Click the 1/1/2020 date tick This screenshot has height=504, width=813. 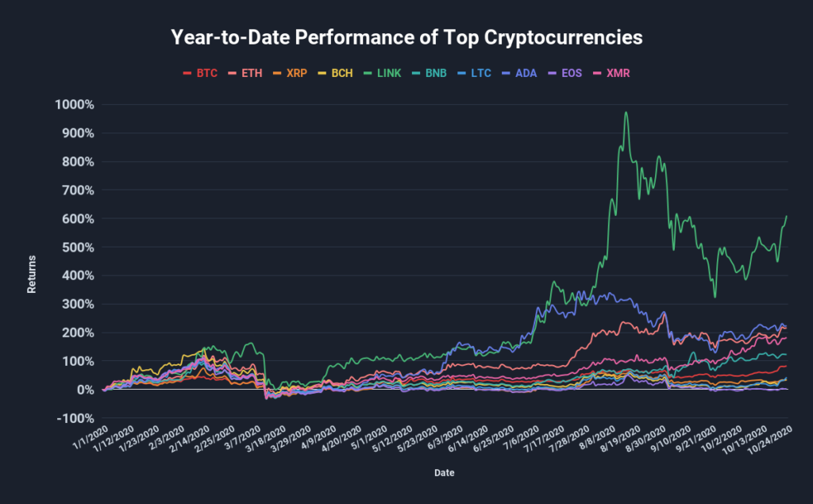point(91,436)
